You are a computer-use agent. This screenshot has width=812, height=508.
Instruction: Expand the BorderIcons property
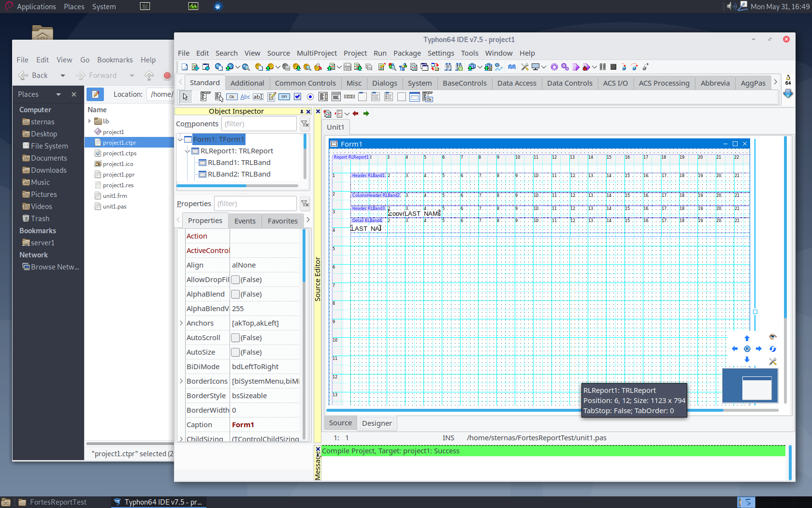pyautogui.click(x=181, y=381)
